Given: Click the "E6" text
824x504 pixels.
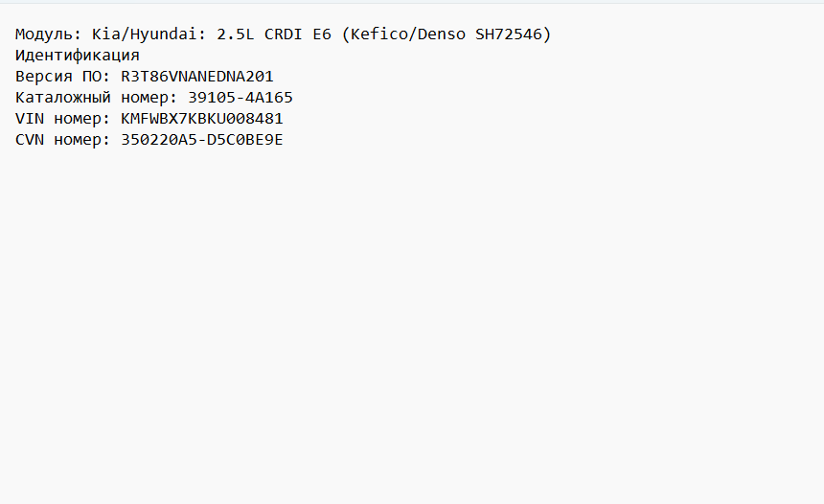Looking at the screenshot, I should [322, 34].
